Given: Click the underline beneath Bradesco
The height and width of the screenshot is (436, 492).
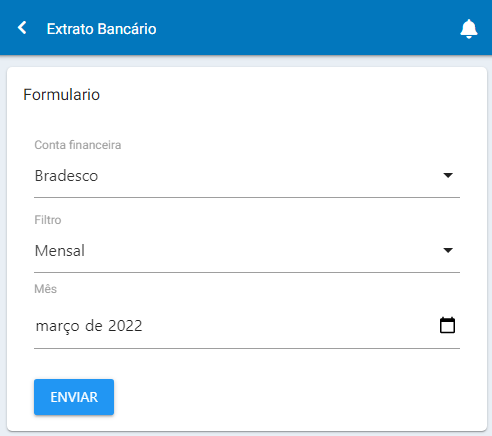Looking at the screenshot, I should [x=247, y=197].
